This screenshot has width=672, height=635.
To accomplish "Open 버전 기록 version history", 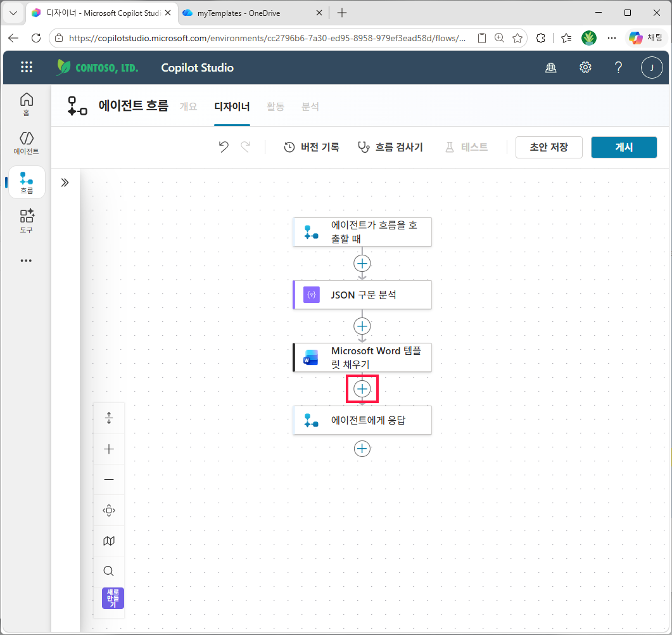I will click(312, 147).
